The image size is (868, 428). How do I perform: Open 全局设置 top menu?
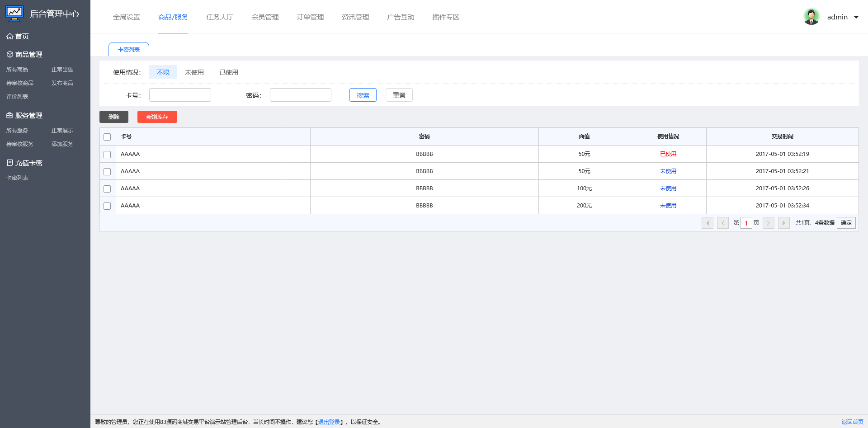coord(127,17)
